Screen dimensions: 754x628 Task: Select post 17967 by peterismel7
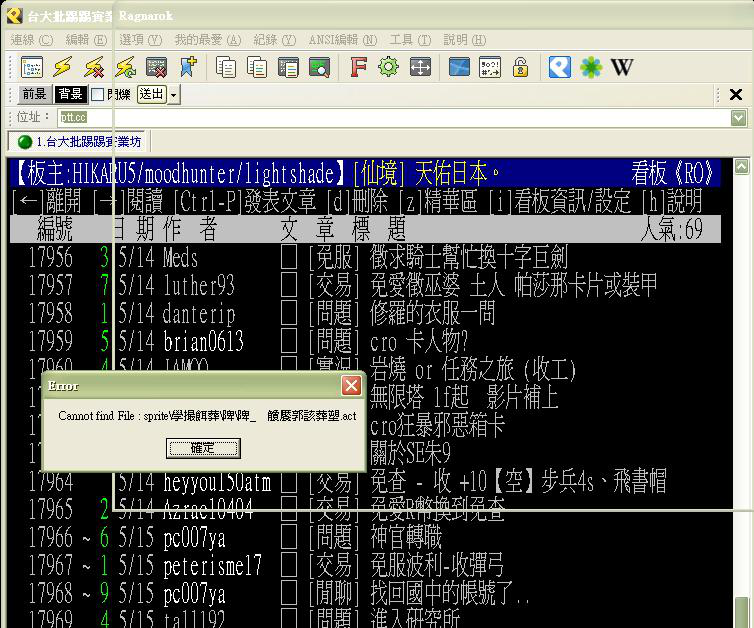[x=365, y=565]
